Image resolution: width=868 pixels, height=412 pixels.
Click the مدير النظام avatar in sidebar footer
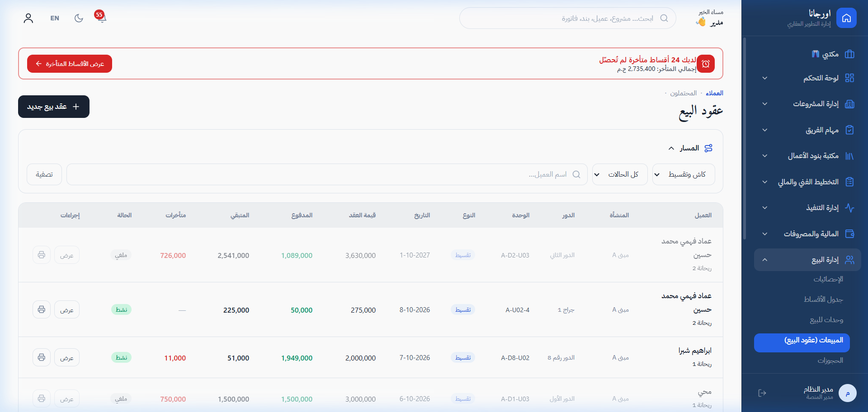pyautogui.click(x=848, y=393)
